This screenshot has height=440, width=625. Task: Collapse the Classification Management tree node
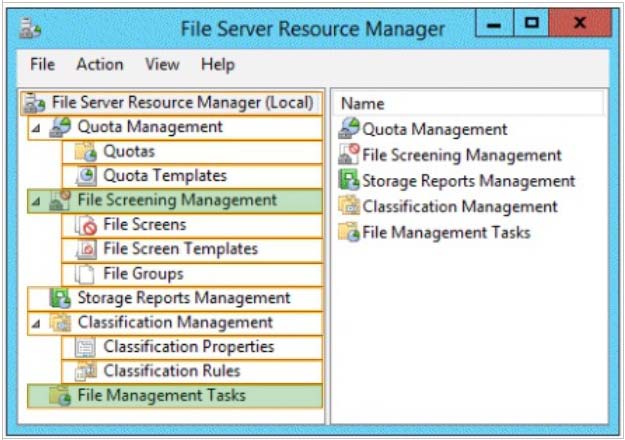[x=36, y=324]
